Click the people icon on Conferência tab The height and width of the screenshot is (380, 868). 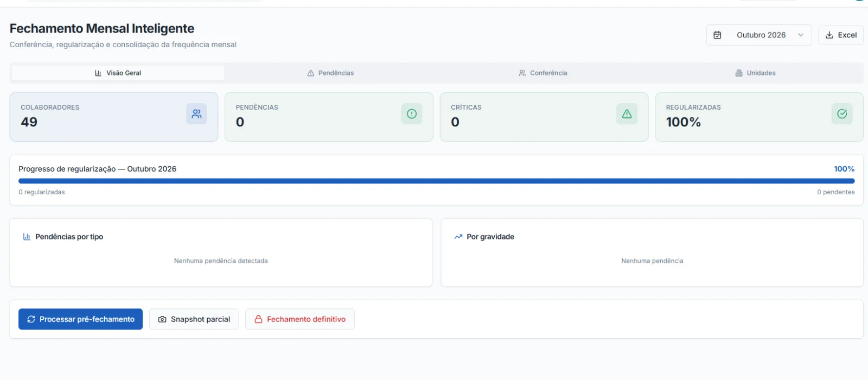coord(522,73)
